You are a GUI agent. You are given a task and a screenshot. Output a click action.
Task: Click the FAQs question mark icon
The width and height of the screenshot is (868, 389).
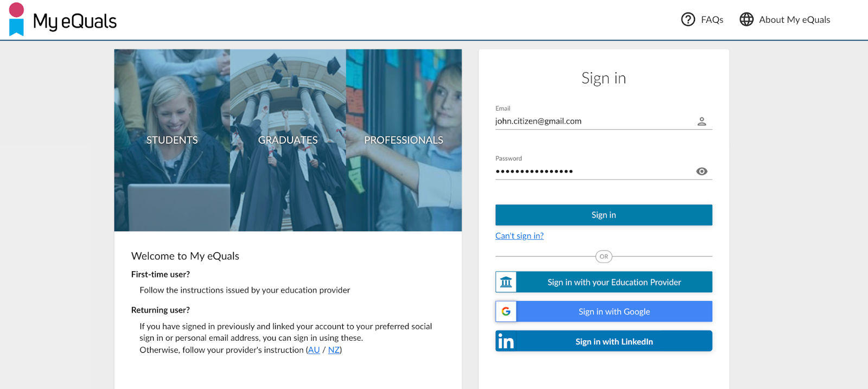coord(688,20)
